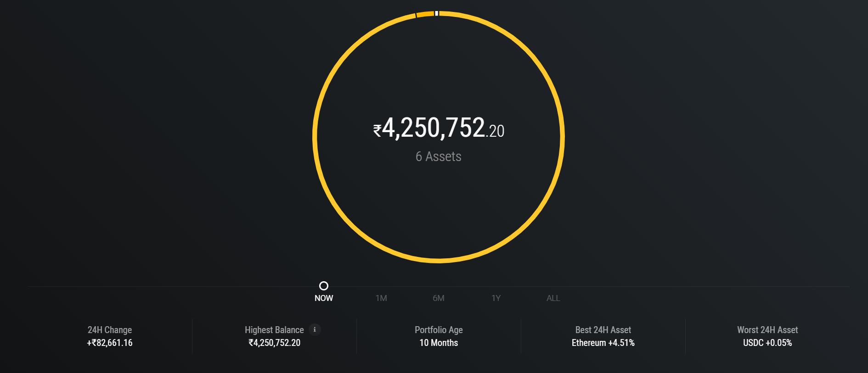Click the 24H Change label
This screenshot has height=373, width=868.
click(110, 330)
